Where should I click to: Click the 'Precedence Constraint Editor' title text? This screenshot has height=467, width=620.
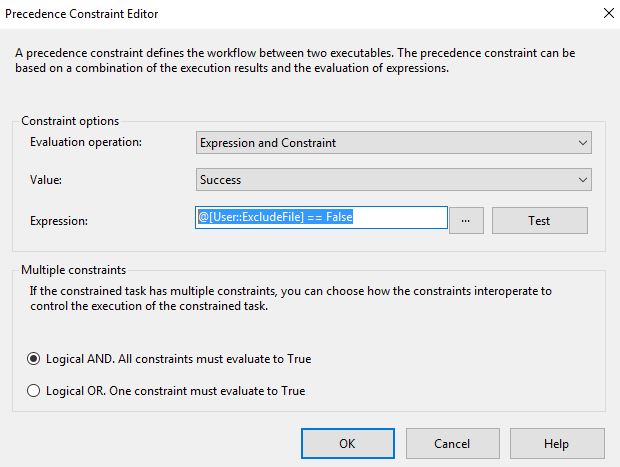click(81, 14)
